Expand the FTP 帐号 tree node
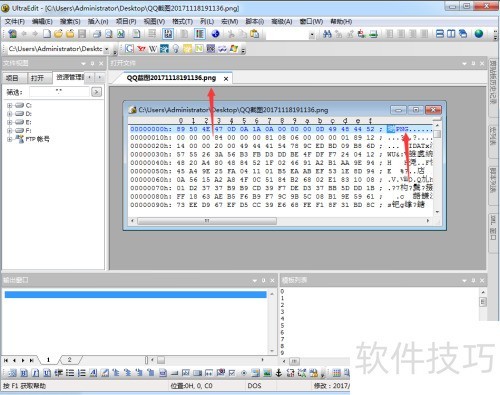 tap(9, 139)
